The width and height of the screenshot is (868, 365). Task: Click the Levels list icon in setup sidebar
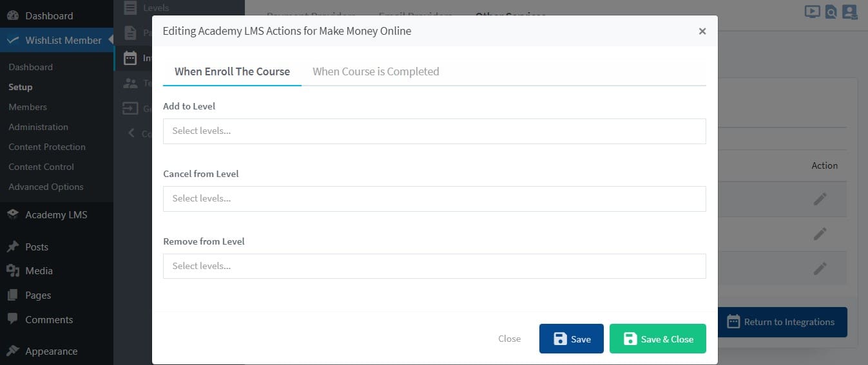(x=131, y=8)
